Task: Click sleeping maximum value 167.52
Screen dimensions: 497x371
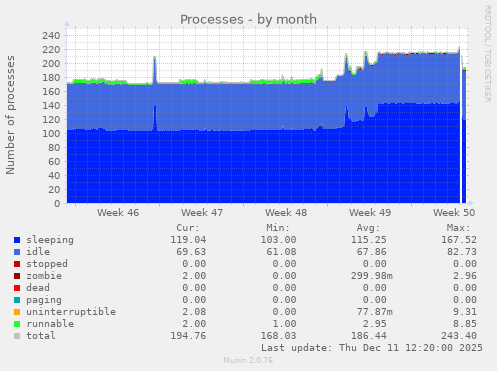Action: pos(459,240)
